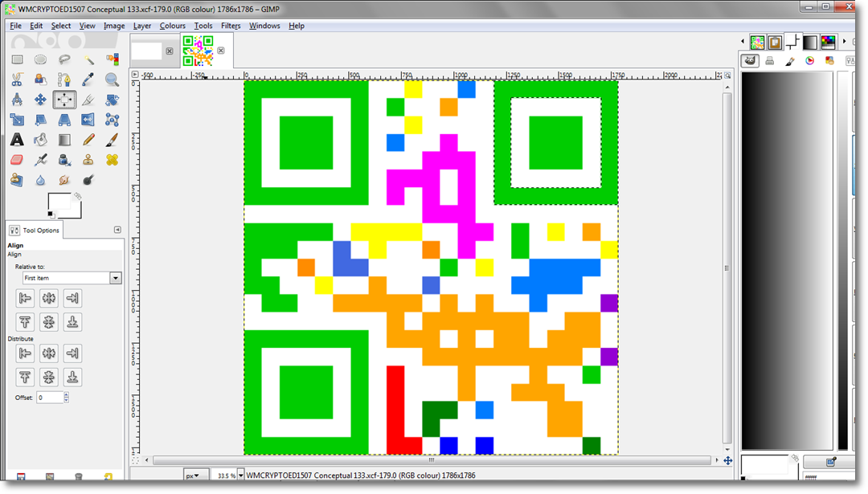Select the Smudge finger tool
Viewport: 868px width, 494px height.
click(64, 180)
